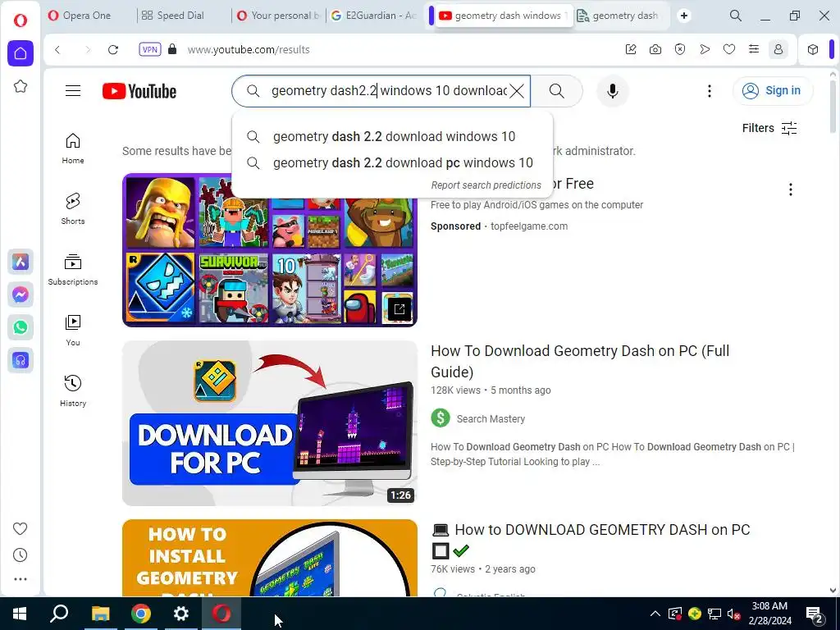Open Home in YouTube mini sidebar
840x630 pixels.
(x=73, y=148)
